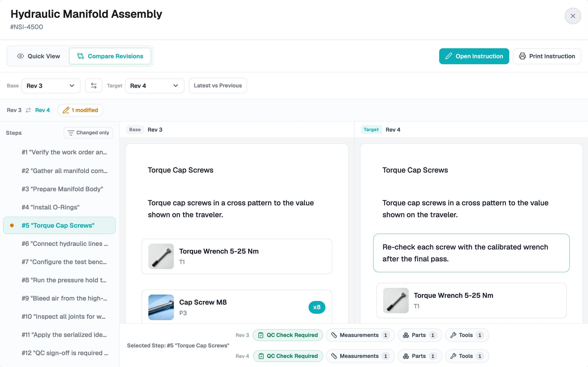The image size is (588, 367).
Task: Click the Target label badge
Action: (371, 130)
